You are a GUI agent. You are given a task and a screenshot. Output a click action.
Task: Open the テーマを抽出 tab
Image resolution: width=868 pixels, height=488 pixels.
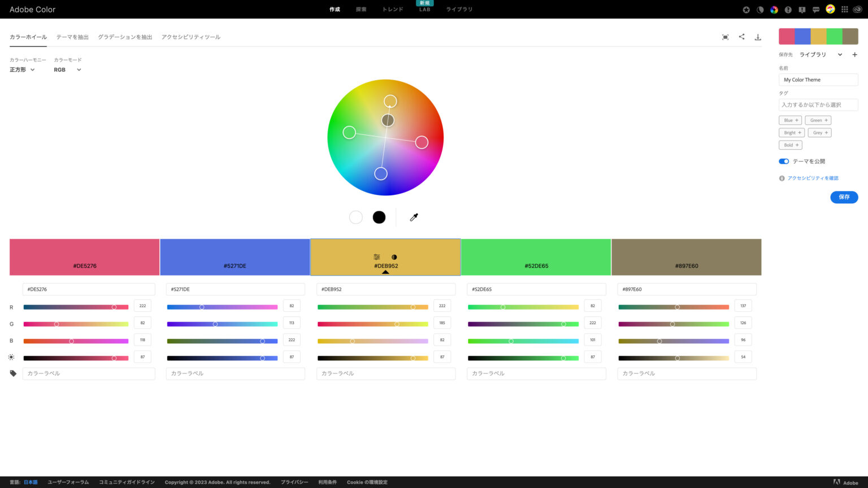pos(72,37)
